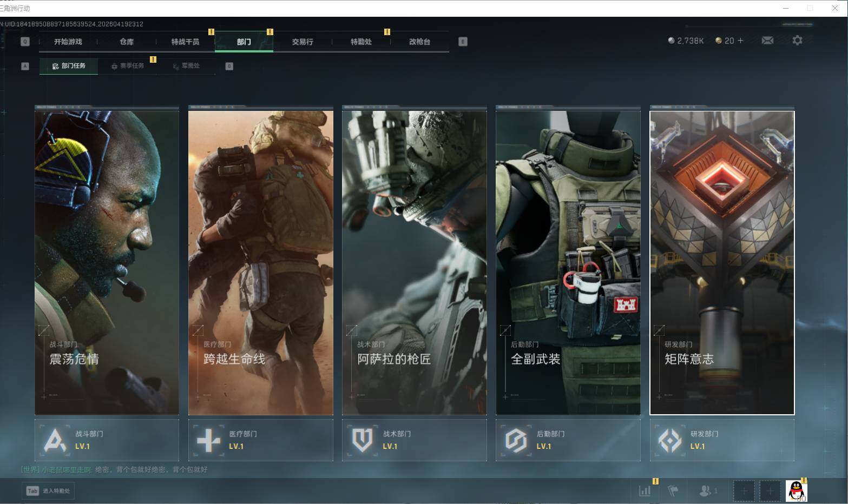Screen dimensions: 848x504
Task: Select the 部门 tab
Action: click(x=244, y=42)
